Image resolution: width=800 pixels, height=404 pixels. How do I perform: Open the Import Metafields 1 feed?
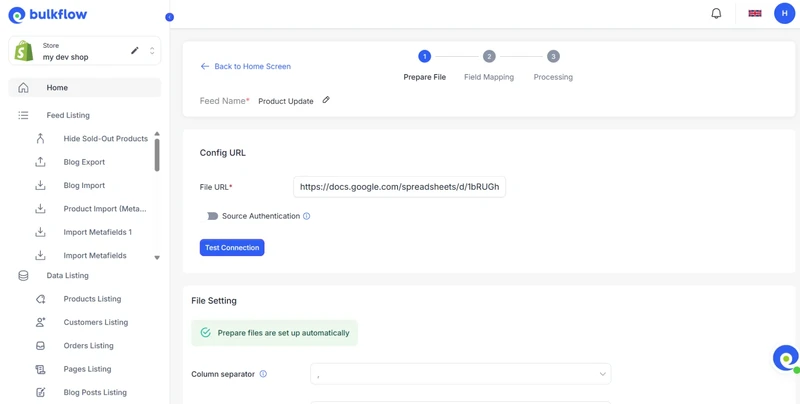97,232
